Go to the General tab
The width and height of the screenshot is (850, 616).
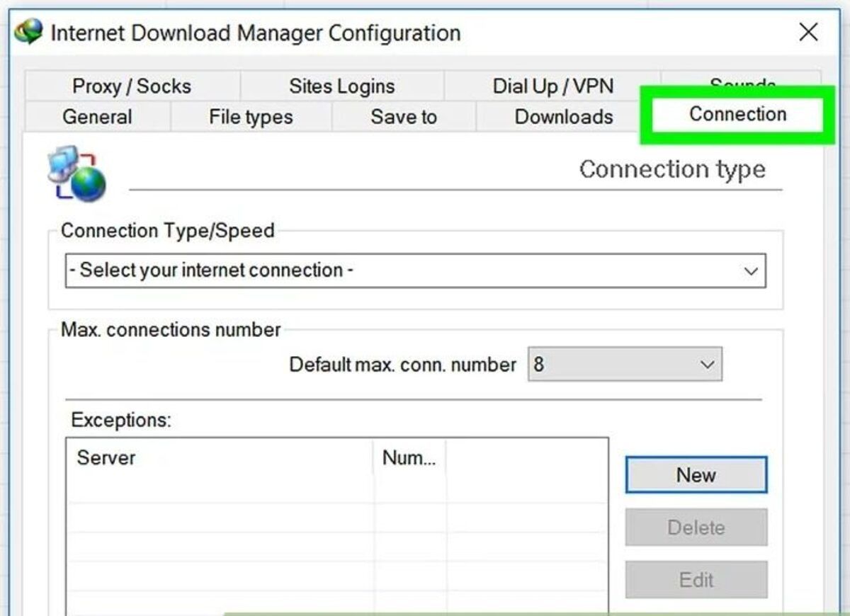[x=97, y=117]
